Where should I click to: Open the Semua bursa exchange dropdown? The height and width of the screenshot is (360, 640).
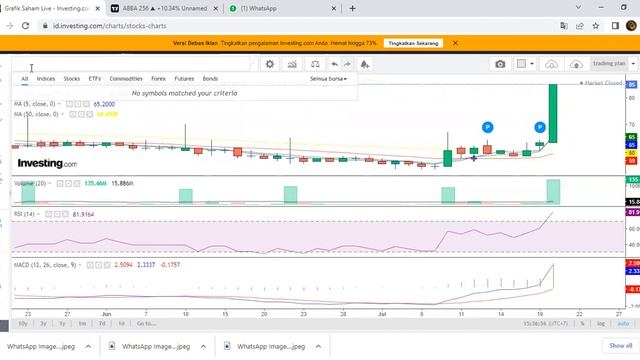click(328, 79)
